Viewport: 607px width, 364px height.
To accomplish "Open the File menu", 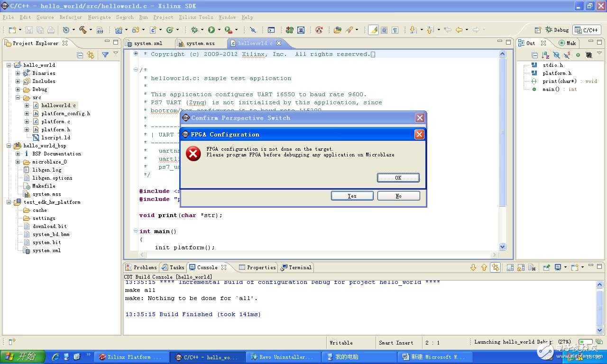I will 8,17.
